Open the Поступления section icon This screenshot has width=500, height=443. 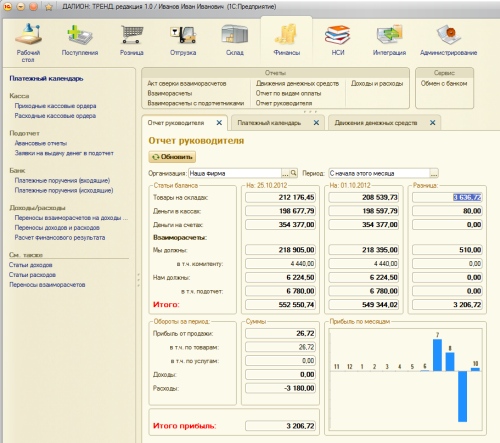pos(80,35)
